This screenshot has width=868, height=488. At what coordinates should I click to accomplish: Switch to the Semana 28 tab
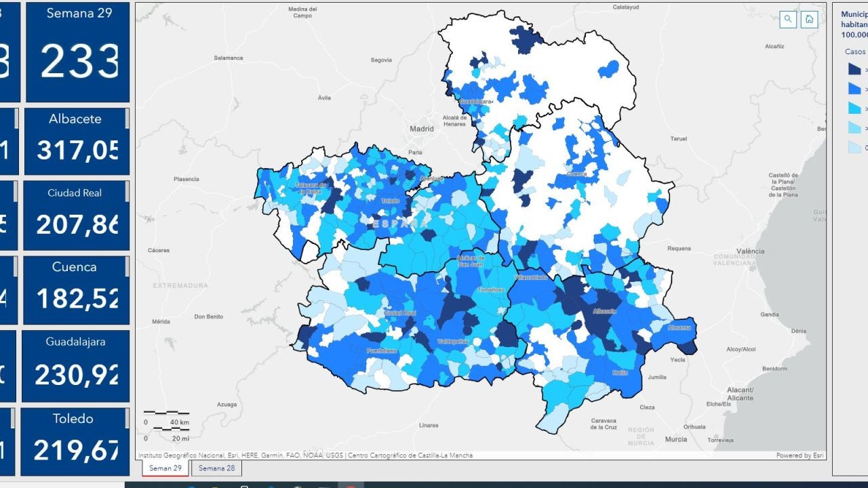(x=216, y=468)
